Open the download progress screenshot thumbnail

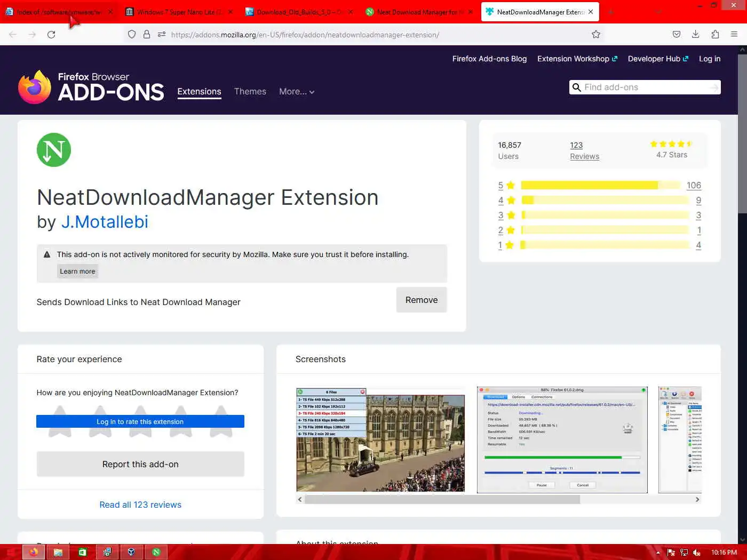point(562,439)
